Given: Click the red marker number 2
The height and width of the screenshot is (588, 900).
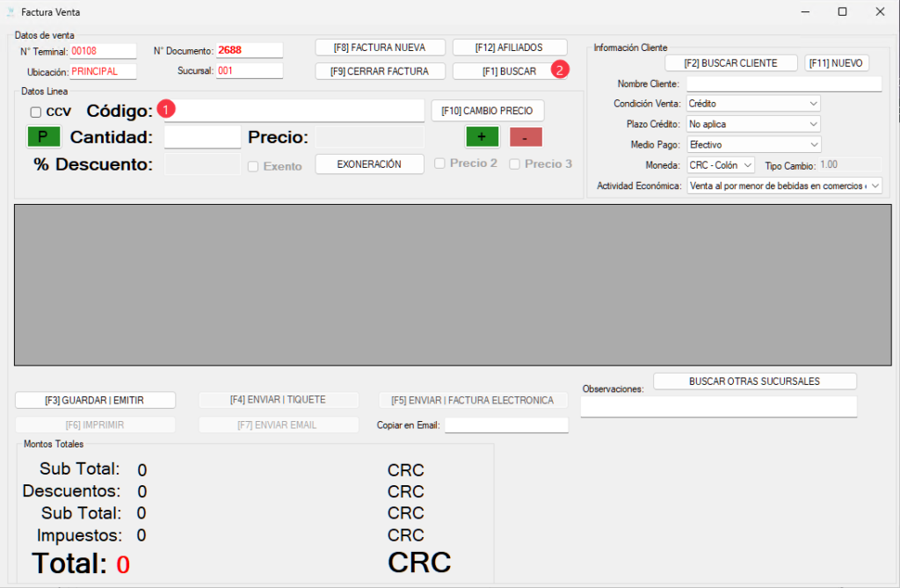Looking at the screenshot, I should click(x=560, y=70).
